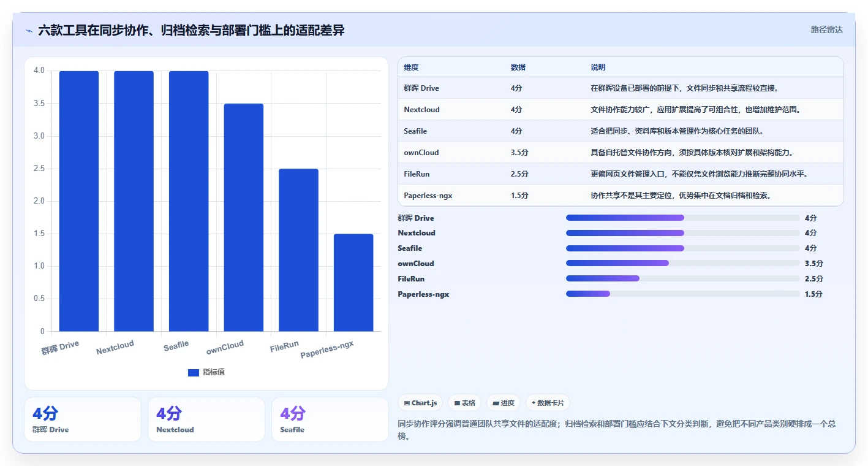This screenshot has width=868, height=466.
Task: Select the 表格 chip
Action: tap(464, 403)
